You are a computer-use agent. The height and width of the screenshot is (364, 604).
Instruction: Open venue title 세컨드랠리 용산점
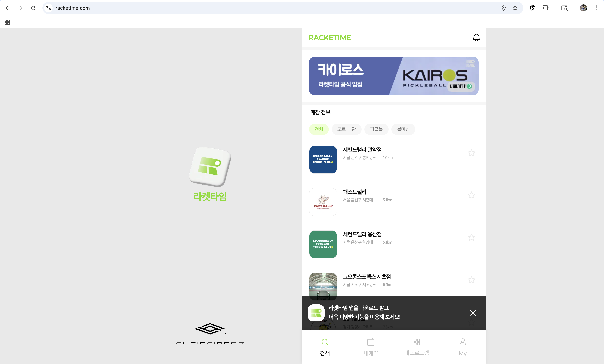click(x=362, y=234)
